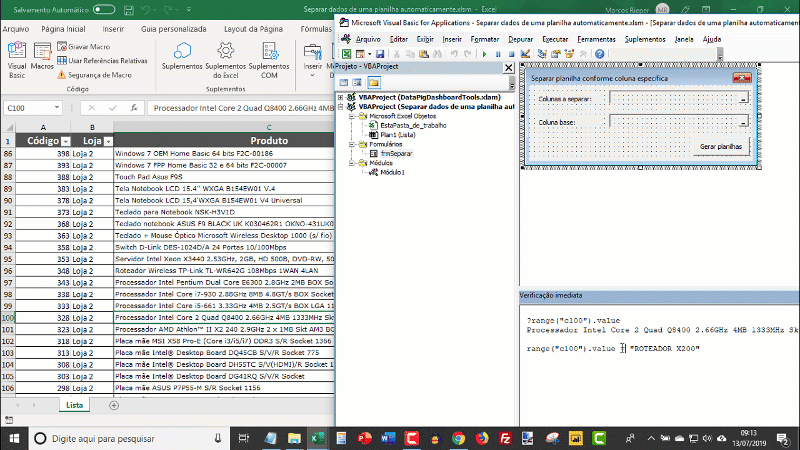
Task: Add a new sheet with plus button
Action: [x=114, y=405]
